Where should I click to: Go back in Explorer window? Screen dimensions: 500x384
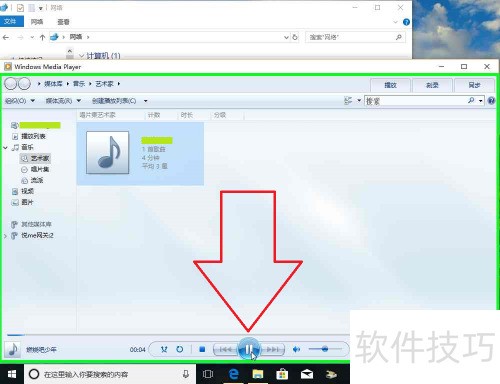[x=6, y=37]
